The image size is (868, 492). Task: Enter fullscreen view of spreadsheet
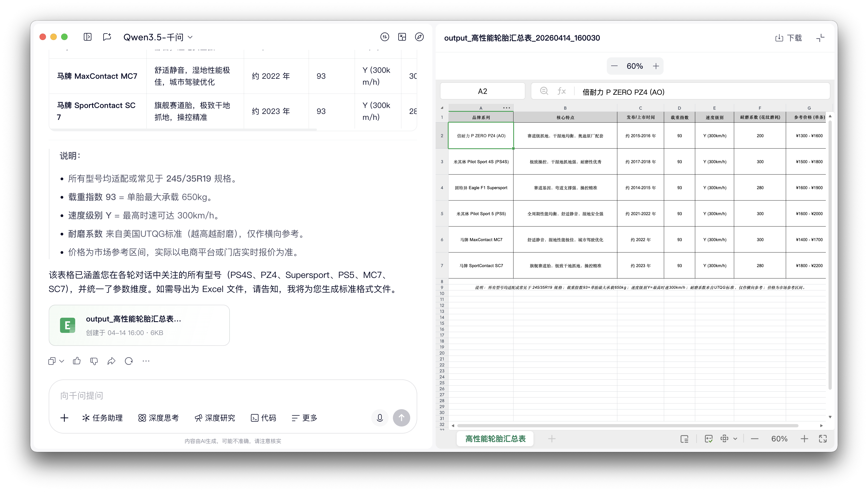(823, 439)
